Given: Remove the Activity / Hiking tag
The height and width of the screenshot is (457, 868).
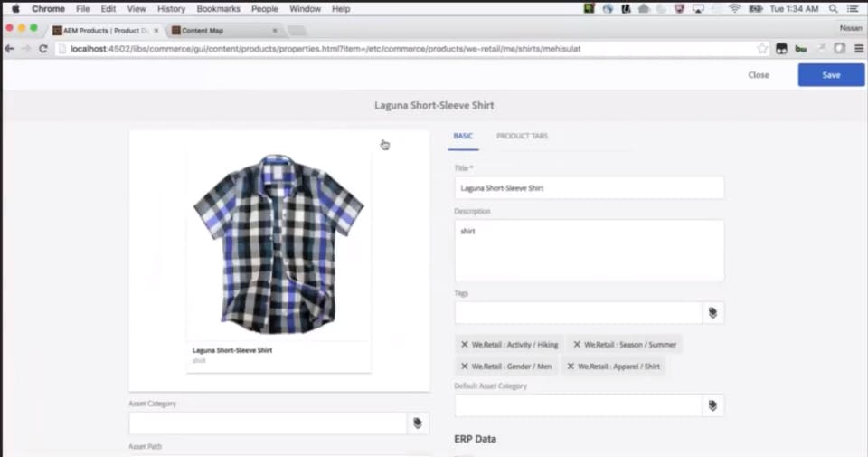Looking at the screenshot, I should (x=465, y=345).
